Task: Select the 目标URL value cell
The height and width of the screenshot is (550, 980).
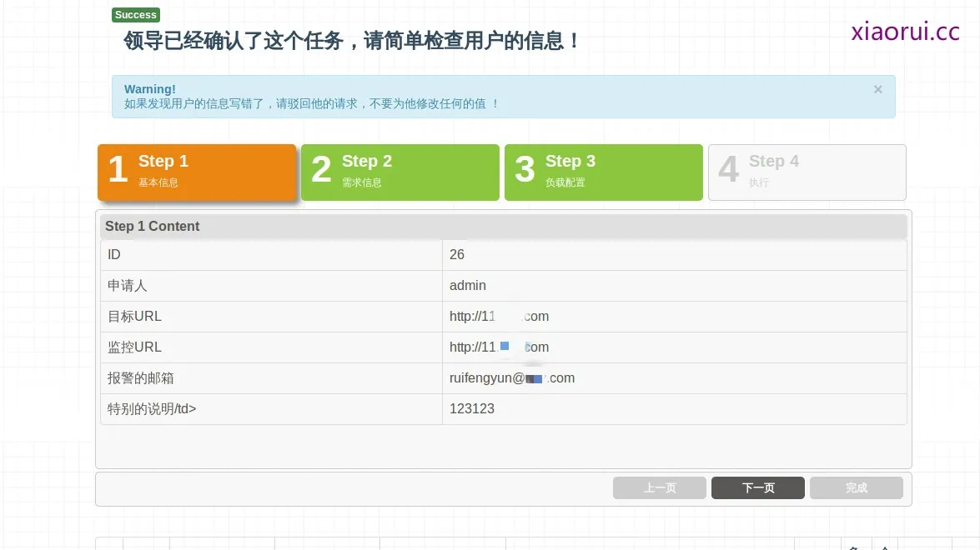Action: [675, 317]
